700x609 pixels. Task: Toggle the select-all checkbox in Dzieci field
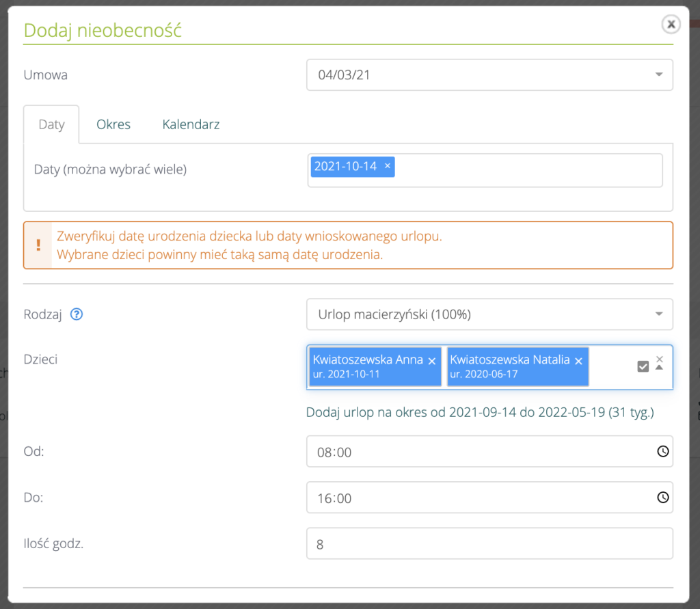tap(643, 367)
